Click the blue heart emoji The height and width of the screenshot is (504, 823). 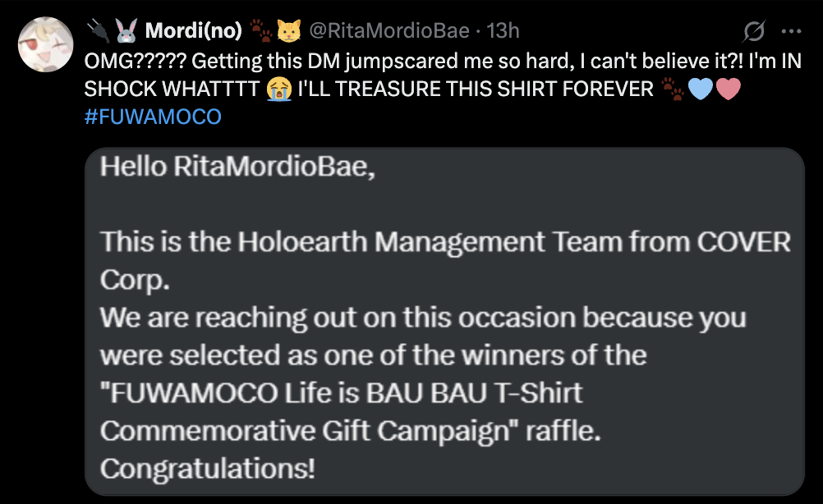pos(700,89)
